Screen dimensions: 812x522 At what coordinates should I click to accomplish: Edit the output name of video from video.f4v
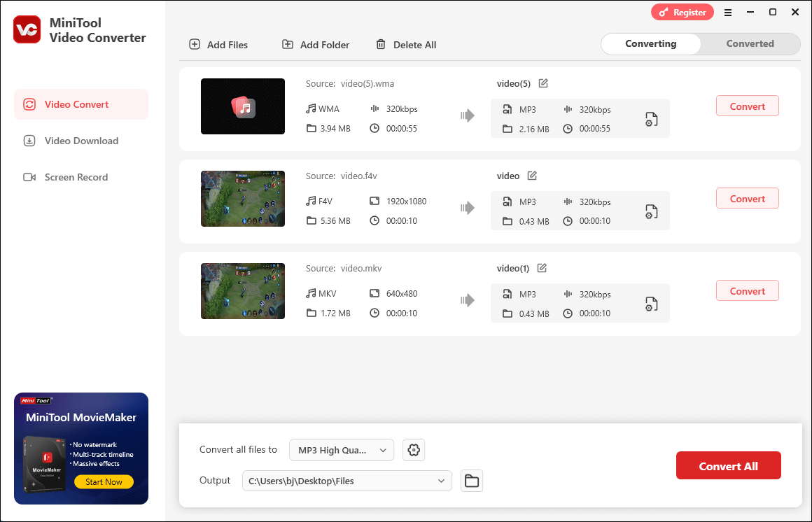[x=532, y=176]
